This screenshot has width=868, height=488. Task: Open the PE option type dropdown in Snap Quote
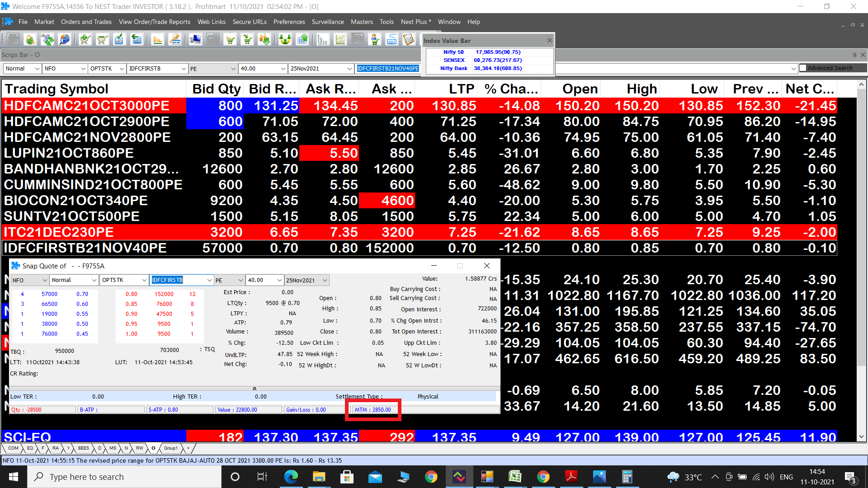[x=229, y=280]
